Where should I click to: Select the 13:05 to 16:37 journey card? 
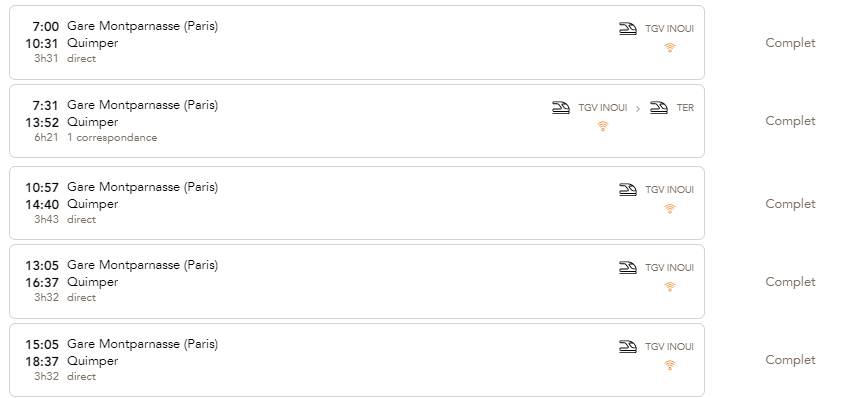pyautogui.click(x=357, y=282)
